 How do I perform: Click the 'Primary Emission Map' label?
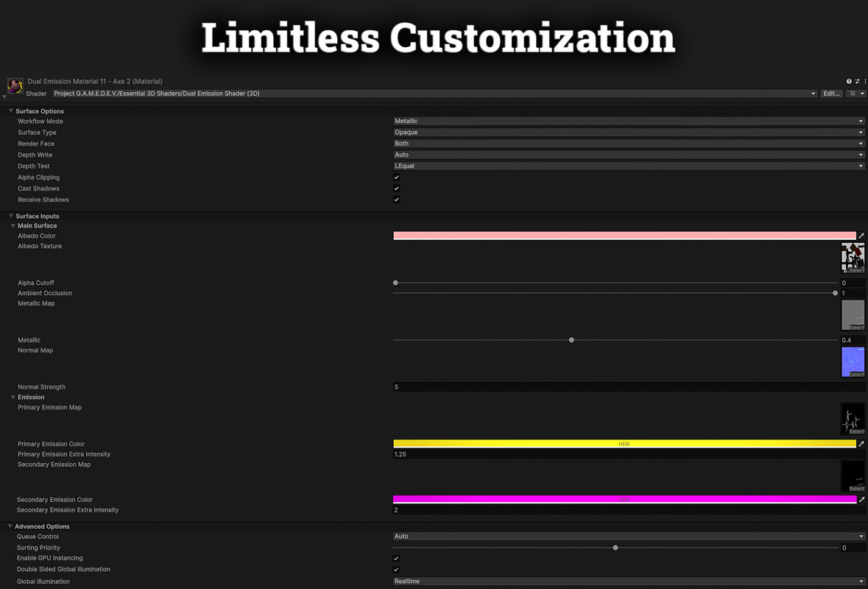pos(50,407)
